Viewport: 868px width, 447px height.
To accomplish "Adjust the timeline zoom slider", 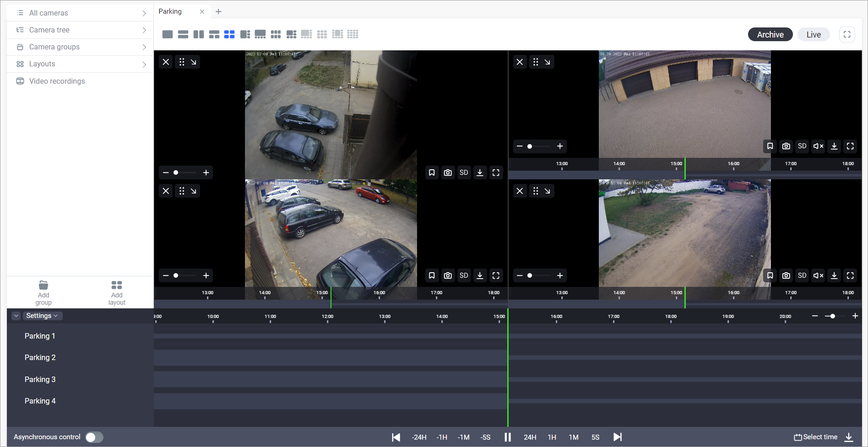I will coord(832,316).
